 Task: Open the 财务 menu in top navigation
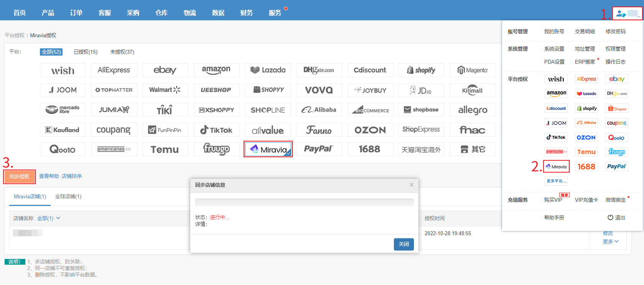[x=247, y=13]
